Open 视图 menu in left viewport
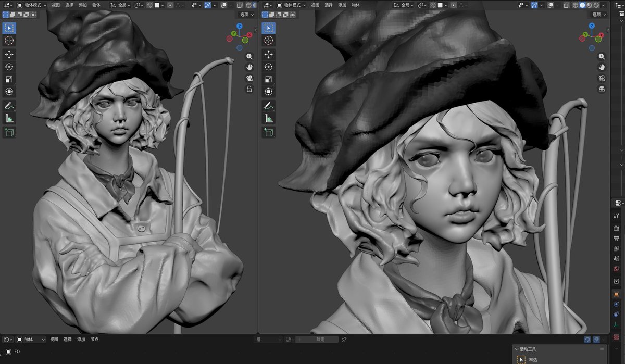Screen dimensions: 625x364 55,5
